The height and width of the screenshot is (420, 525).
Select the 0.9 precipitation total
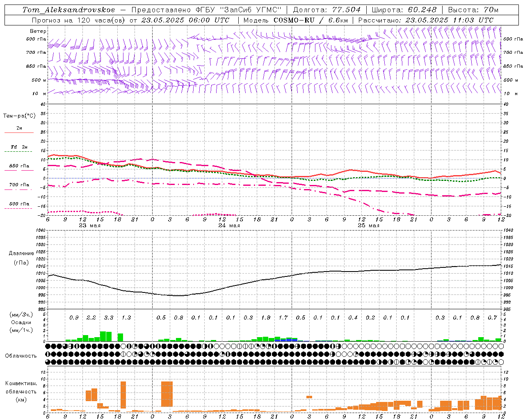(74, 318)
